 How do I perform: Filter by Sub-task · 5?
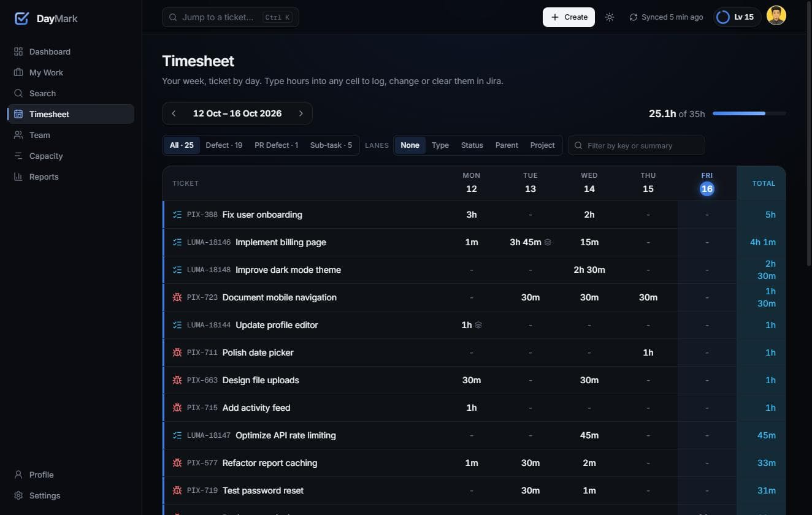[331, 145]
